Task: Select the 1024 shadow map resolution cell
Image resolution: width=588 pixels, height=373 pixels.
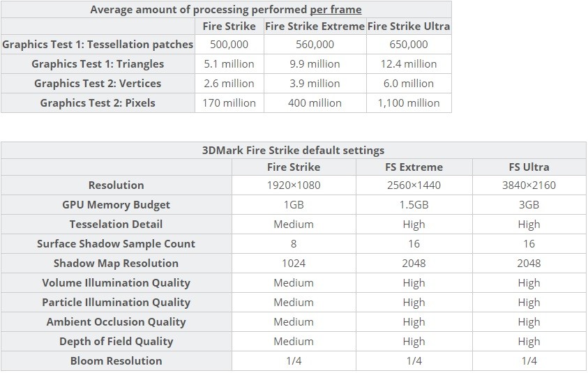Action: (x=294, y=263)
